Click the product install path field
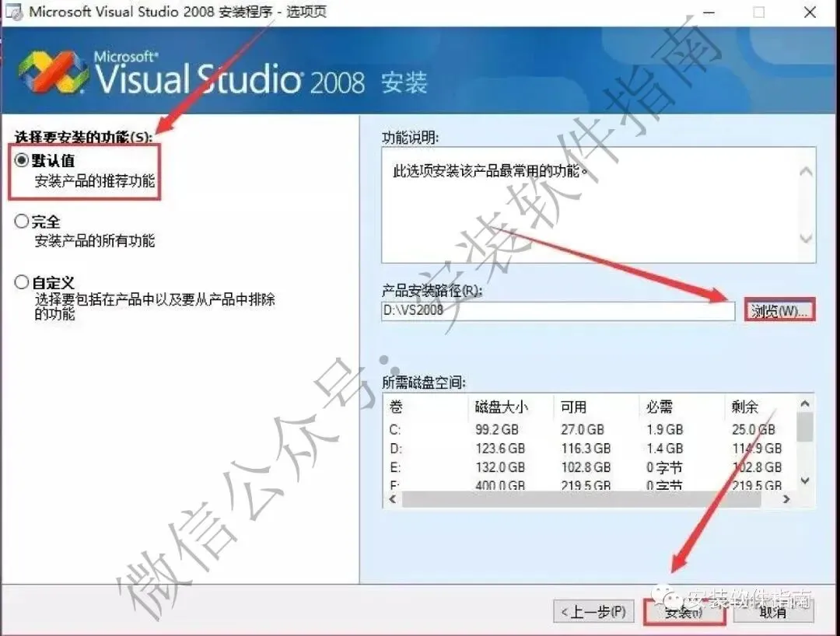Image resolution: width=840 pixels, height=636 pixels. 558,310
